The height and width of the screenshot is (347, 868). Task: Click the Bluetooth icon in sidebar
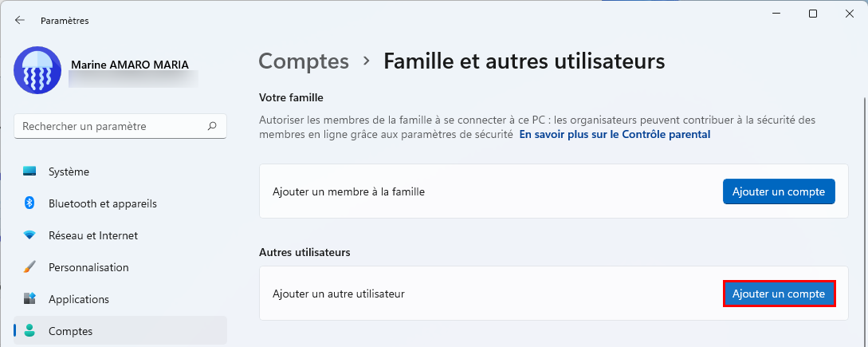click(29, 203)
